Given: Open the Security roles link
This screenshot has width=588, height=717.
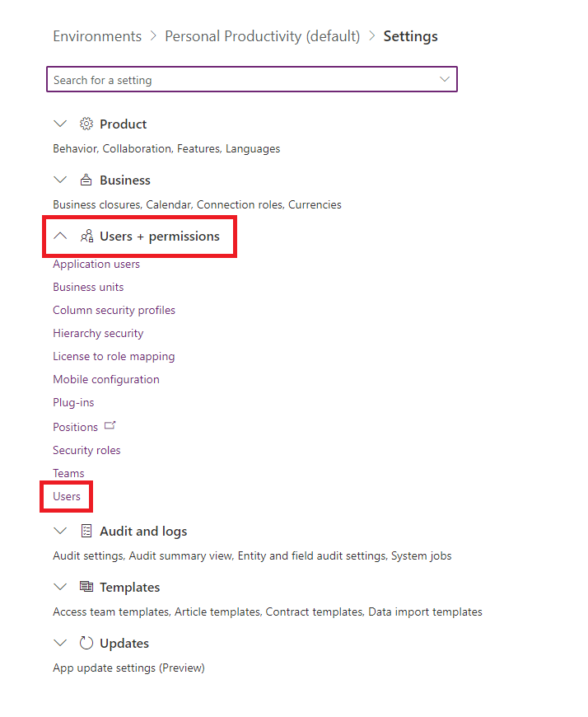Looking at the screenshot, I should coord(86,451).
